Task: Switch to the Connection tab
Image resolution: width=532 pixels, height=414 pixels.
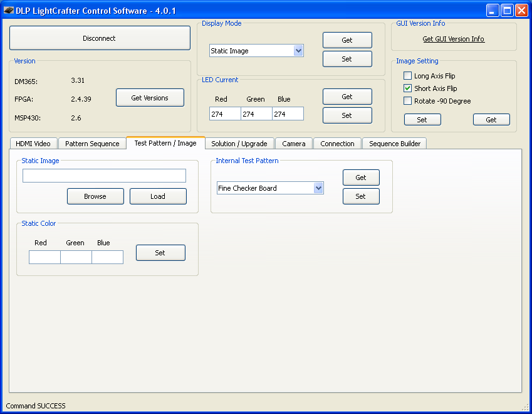Action: [x=337, y=144]
